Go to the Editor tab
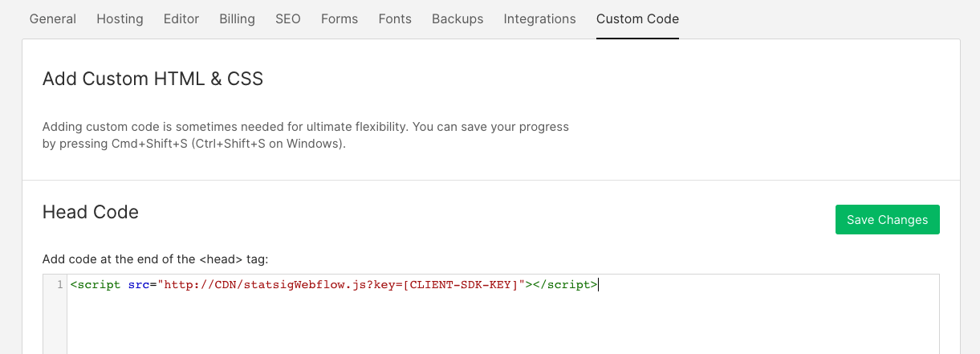The width and height of the screenshot is (980, 354). (x=181, y=18)
